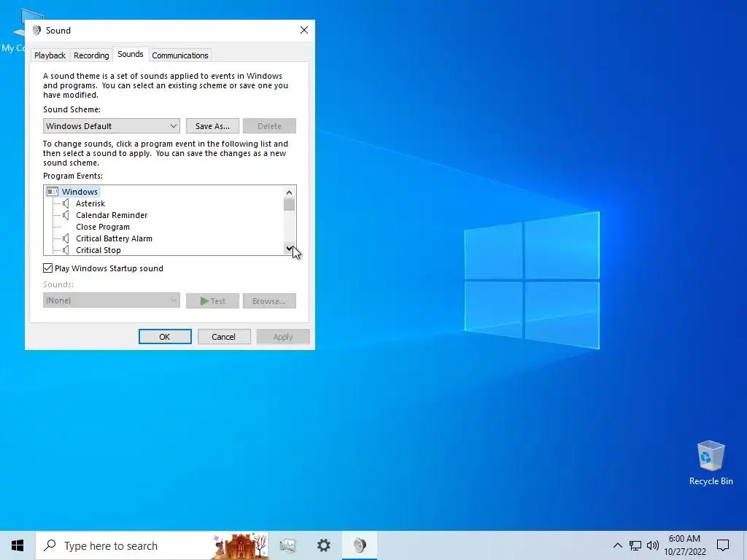Select the Calendar Reminder program event
Screen dimensions: 747x560
[x=112, y=215]
